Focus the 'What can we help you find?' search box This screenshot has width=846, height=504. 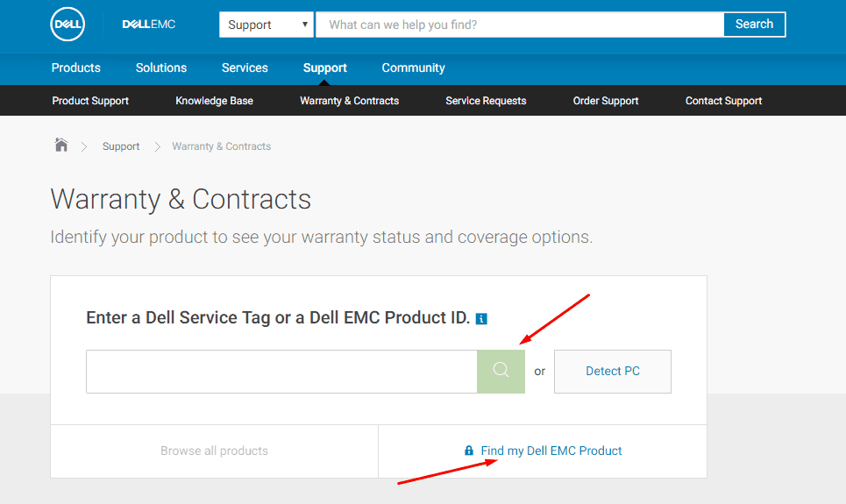[520, 25]
